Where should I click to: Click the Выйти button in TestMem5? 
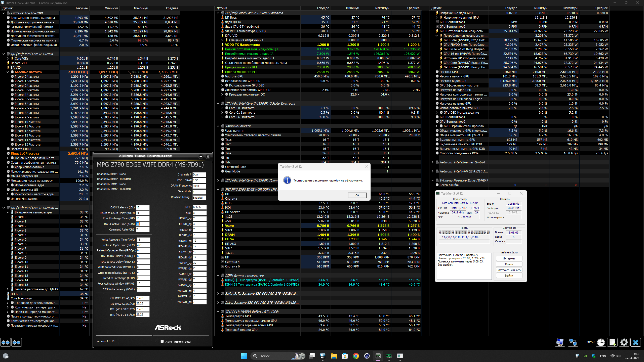509,276
